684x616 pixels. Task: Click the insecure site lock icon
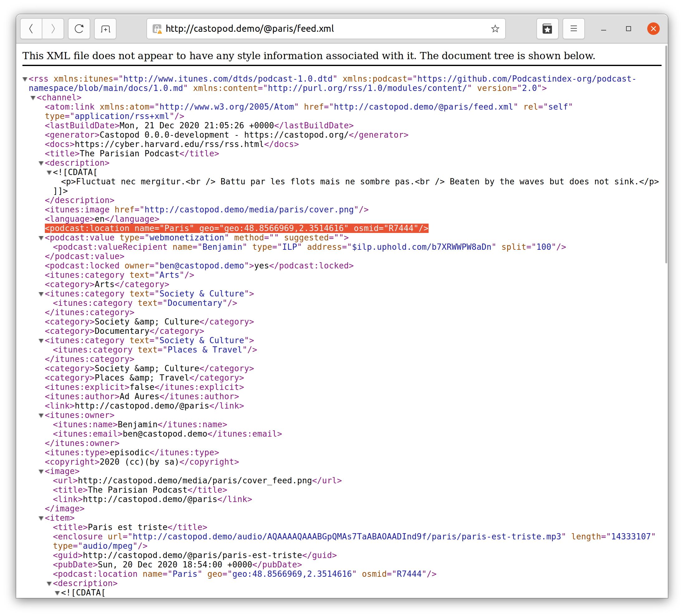pyautogui.click(x=157, y=29)
